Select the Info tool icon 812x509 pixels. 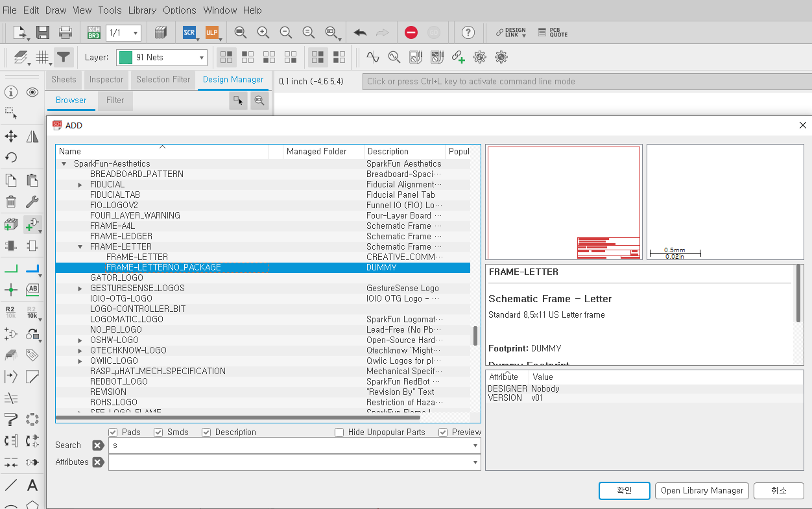pos(11,92)
